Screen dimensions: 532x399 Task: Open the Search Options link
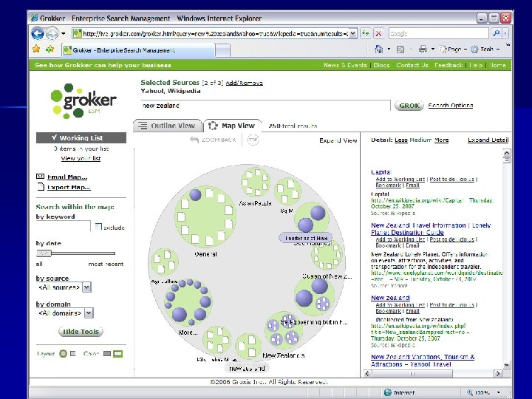coord(450,105)
